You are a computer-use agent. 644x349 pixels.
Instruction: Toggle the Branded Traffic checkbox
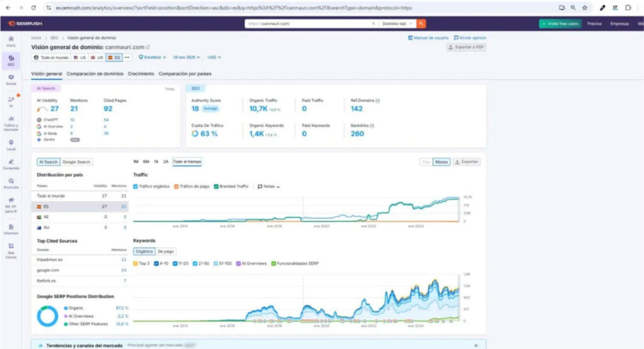click(216, 186)
